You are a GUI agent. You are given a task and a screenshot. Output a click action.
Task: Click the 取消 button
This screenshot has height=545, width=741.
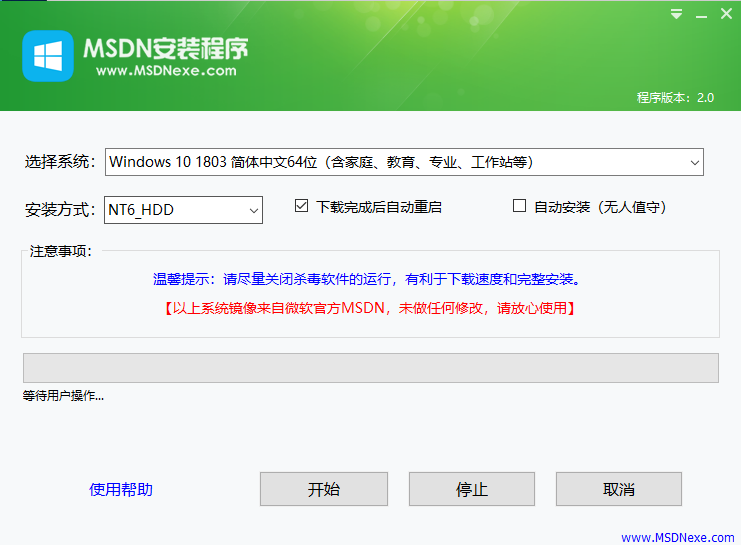619,489
